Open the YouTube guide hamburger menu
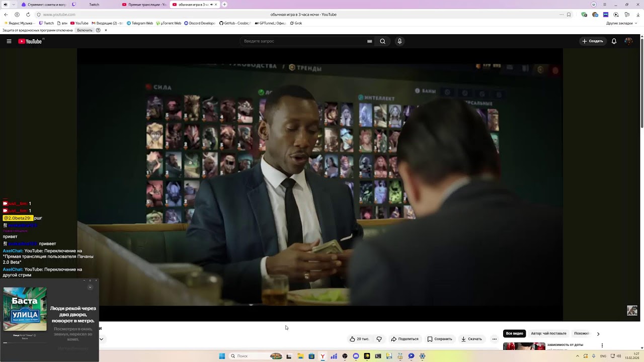Image resolution: width=644 pixels, height=362 pixels. 9,41
